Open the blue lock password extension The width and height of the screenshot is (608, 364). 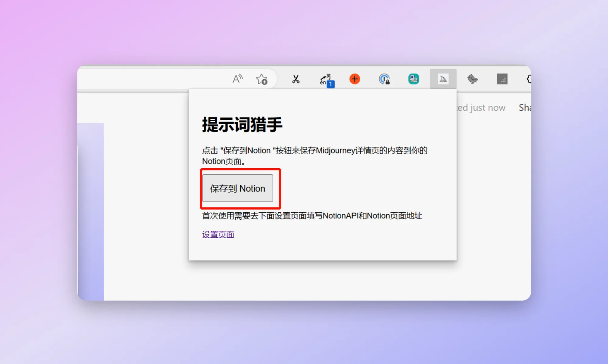coord(384,79)
